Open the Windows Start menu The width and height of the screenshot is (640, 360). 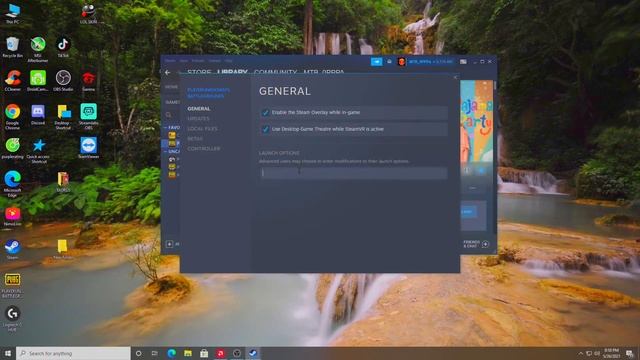(8, 353)
